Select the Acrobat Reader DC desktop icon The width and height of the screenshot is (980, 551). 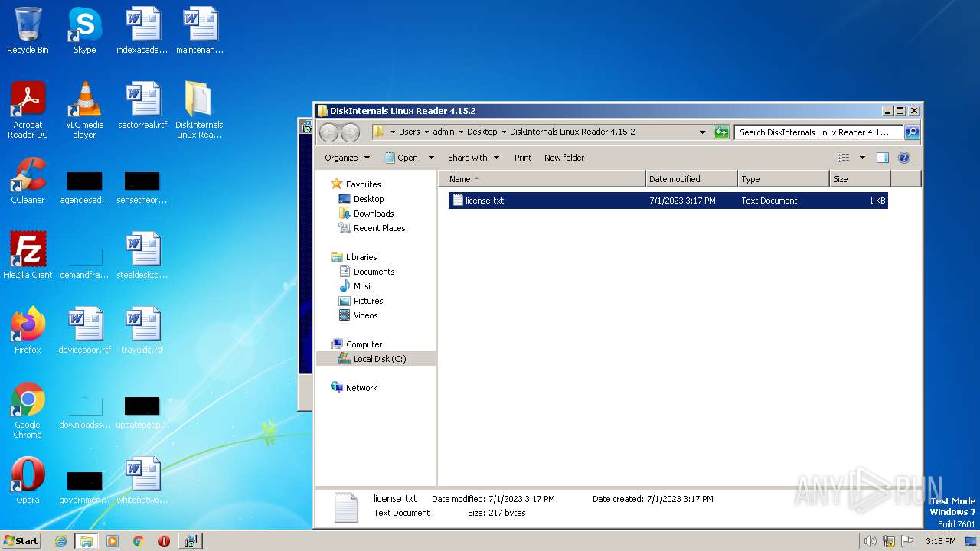pos(28,110)
